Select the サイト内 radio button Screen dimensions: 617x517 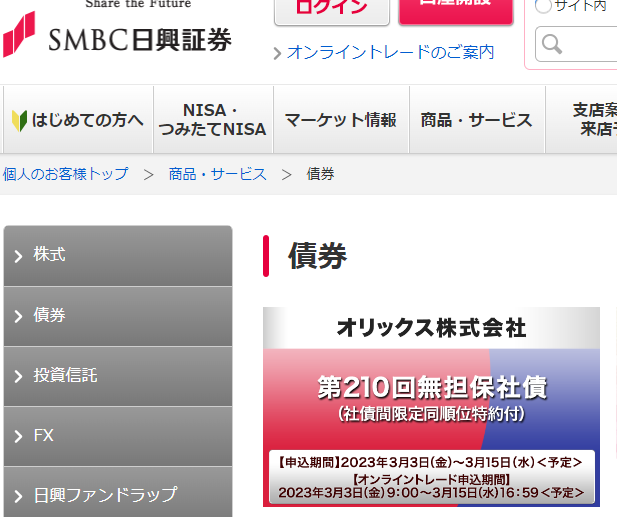543,6
